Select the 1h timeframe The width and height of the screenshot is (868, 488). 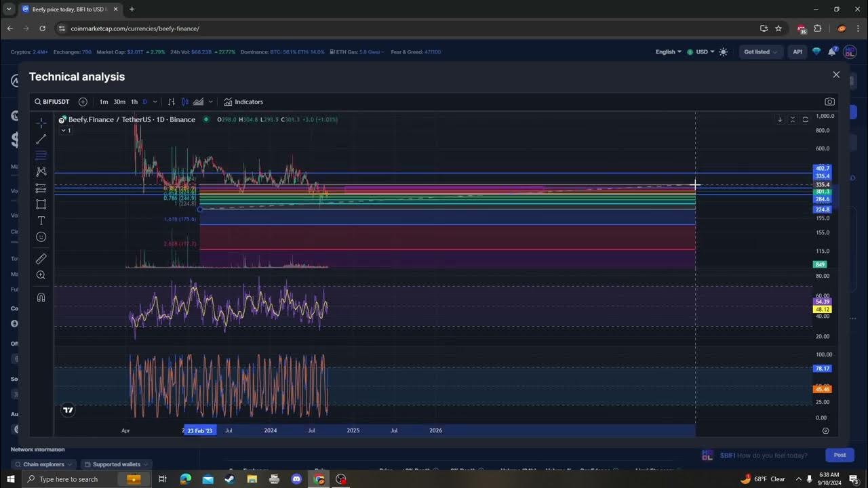click(134, 102)
